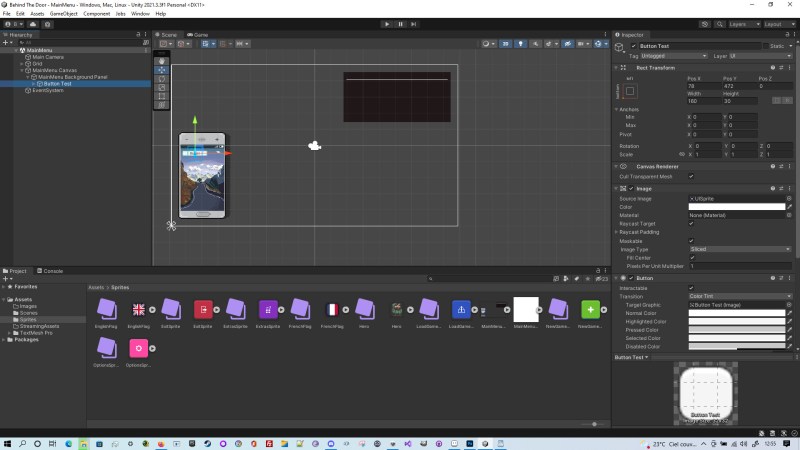Viewport: 800px width, 450px height.
Task: Expand the Packages folder
Action: click(4, 339)
